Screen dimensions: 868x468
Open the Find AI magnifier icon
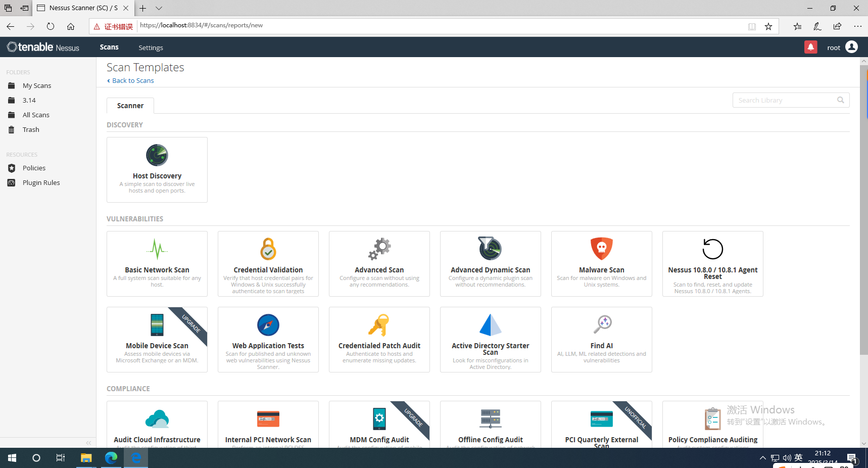(602, 324)
